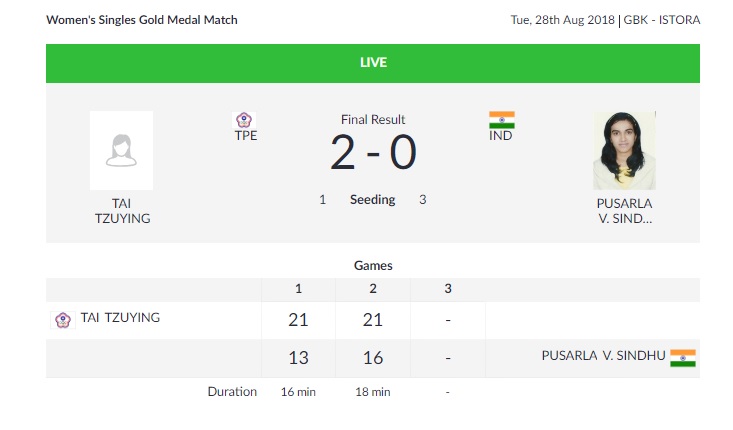Click the India flag icon above IND
Viewport: 733px width, 430px height.
(x=502, y=120)
